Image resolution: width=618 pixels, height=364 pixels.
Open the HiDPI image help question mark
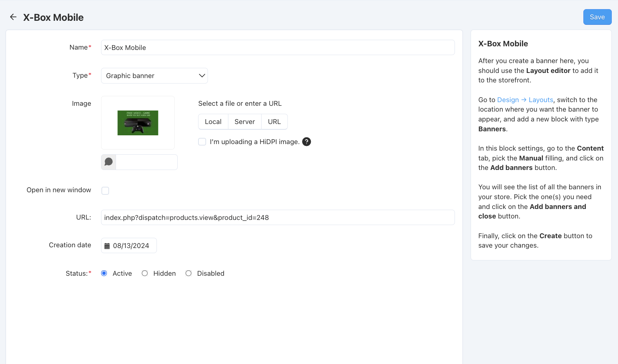coord(306,142)
